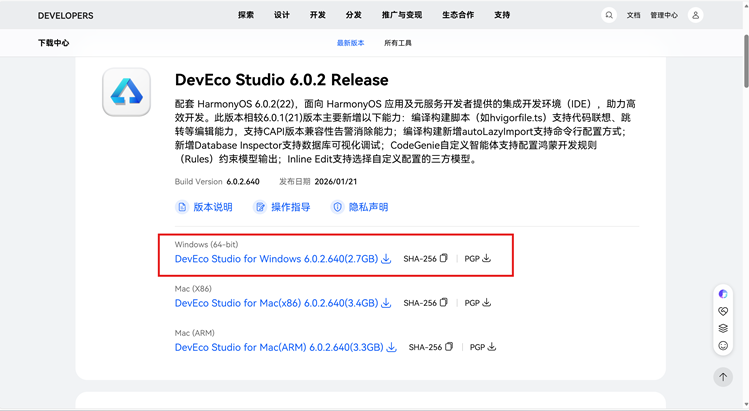Click the 下载中心 title
Image resolution: width=749 pixels, height=411 pixels.
coord(54,43)
